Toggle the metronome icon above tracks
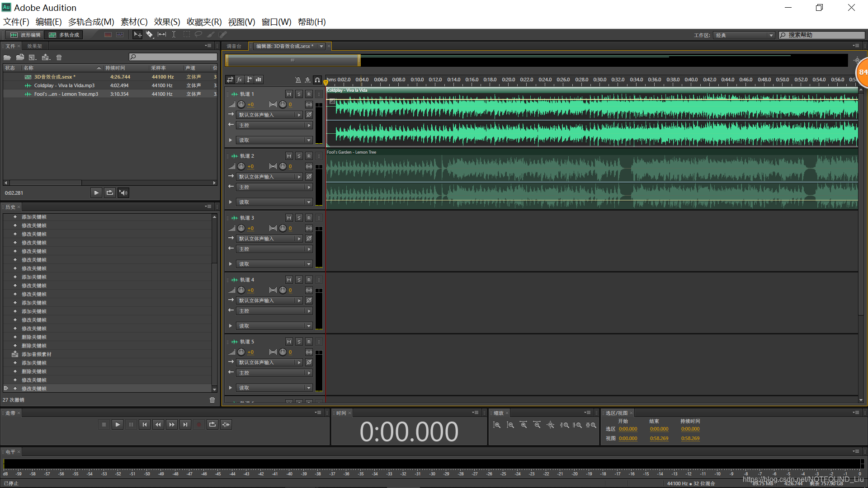Viewport: 868px width, 488px height. 297,80
